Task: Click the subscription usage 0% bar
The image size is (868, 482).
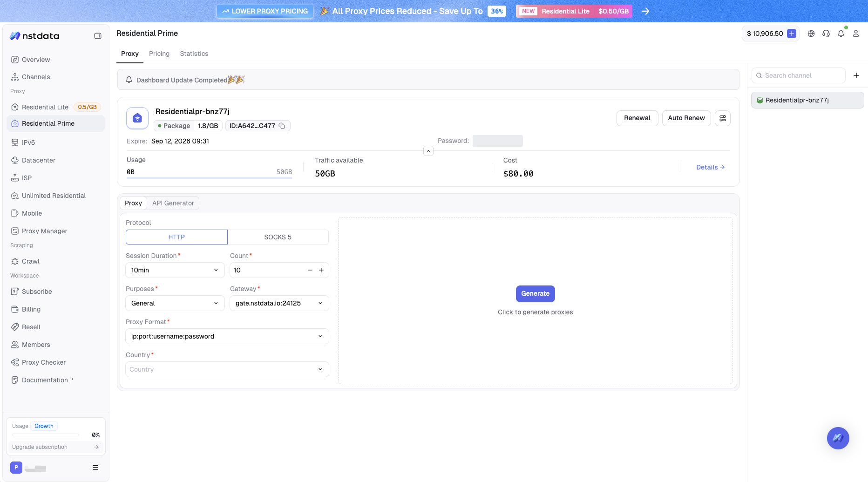Action: point(46,435)
